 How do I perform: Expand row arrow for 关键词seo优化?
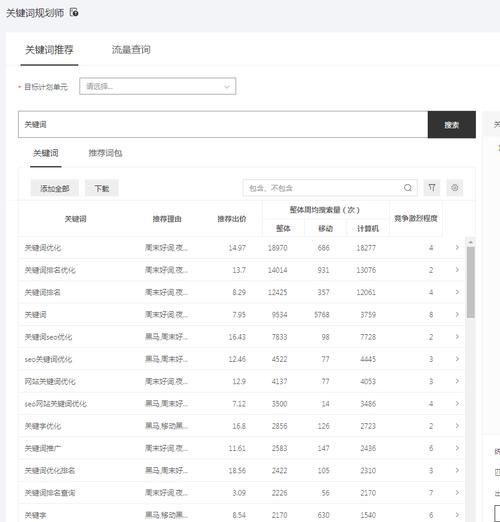pyautogui.click(x=457, y=337)
